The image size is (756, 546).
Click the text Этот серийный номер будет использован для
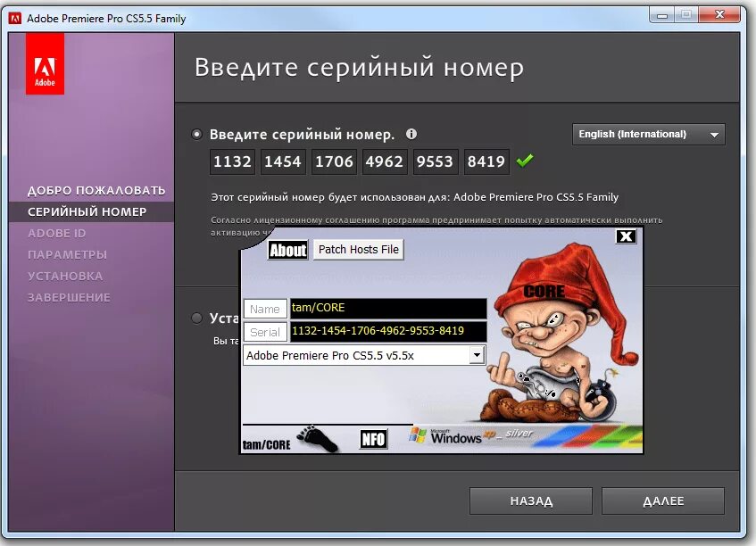[x=329, y=197]
